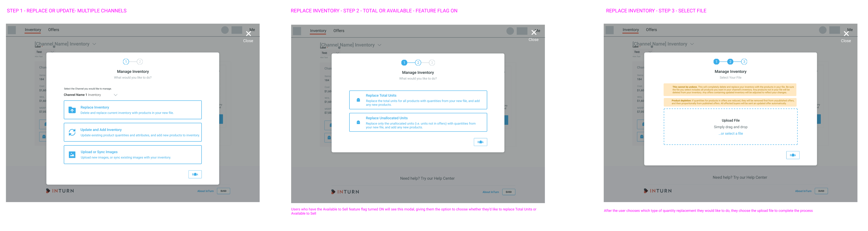Click the Back button in the Step 3 modal
The height and width of the screenshot is (231, 868).
793,155
